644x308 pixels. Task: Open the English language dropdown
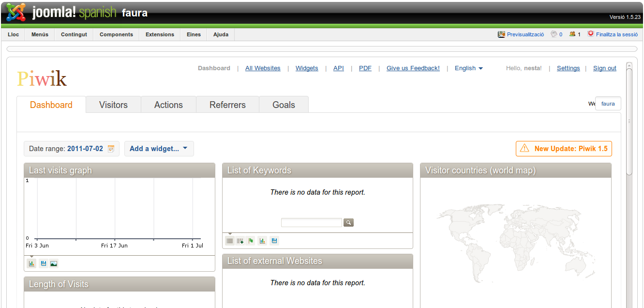pyautogui.click(x=468, y=68)
